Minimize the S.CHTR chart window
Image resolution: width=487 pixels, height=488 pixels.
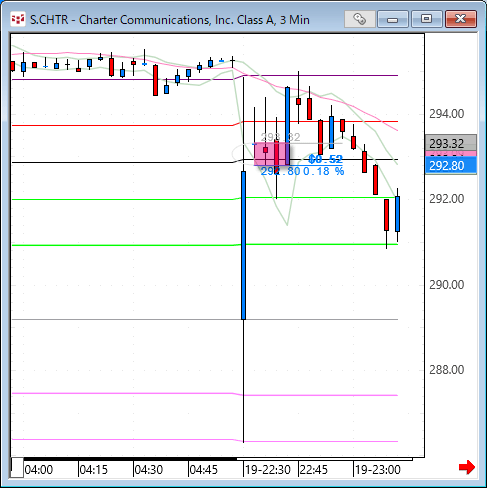pyautogui.click(x=393, y=19)
